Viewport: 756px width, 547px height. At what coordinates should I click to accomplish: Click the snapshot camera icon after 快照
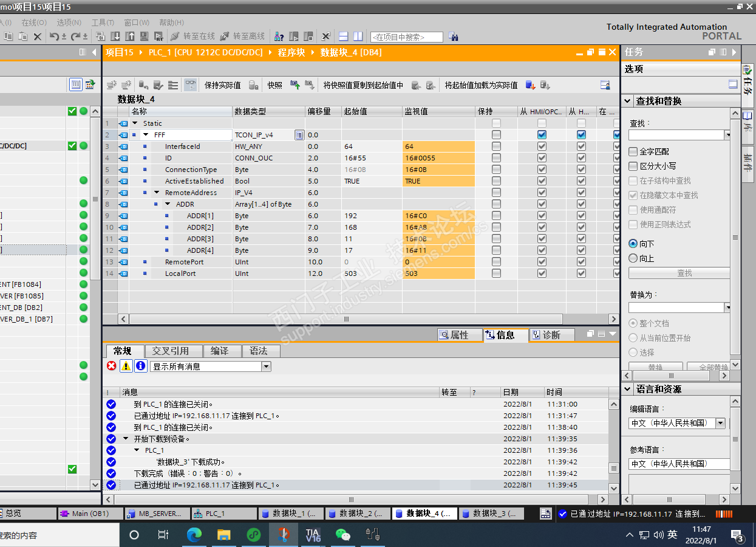click(295, 85)
